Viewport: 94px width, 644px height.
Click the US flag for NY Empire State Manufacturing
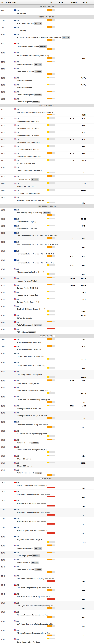point(15,53)
